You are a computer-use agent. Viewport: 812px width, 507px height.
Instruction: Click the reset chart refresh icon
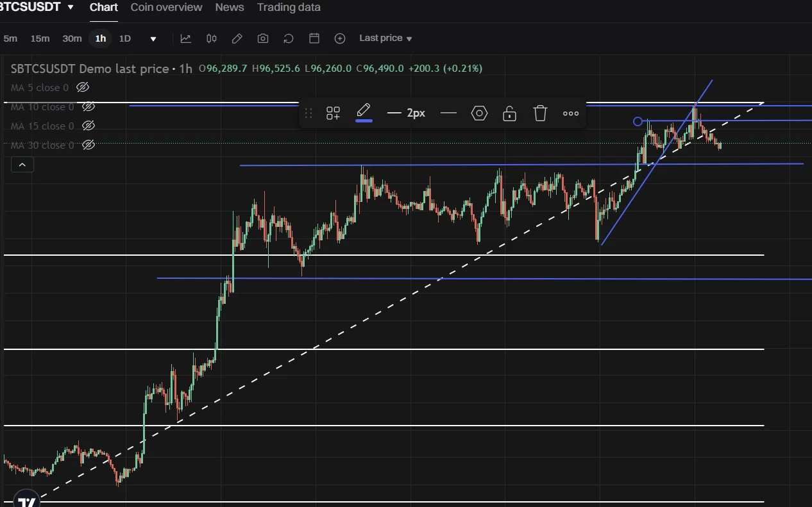tap(289, 38)
